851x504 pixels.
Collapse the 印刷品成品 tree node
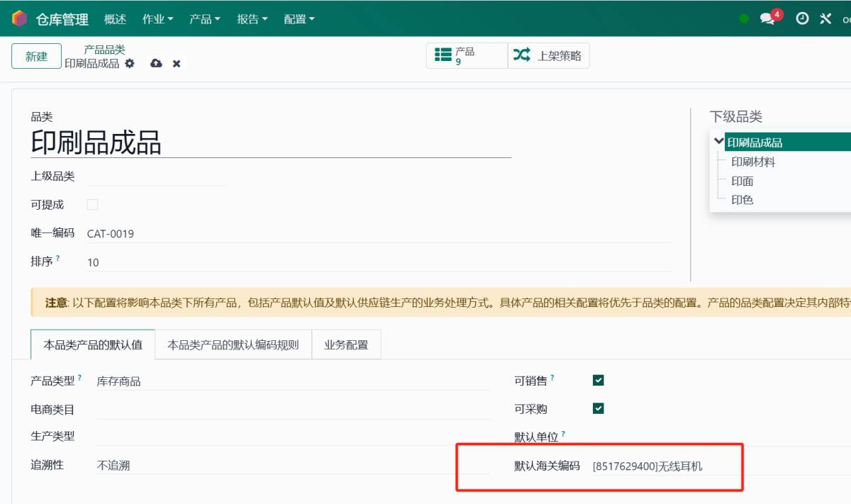pyautogui.click(x=719, y=142)
